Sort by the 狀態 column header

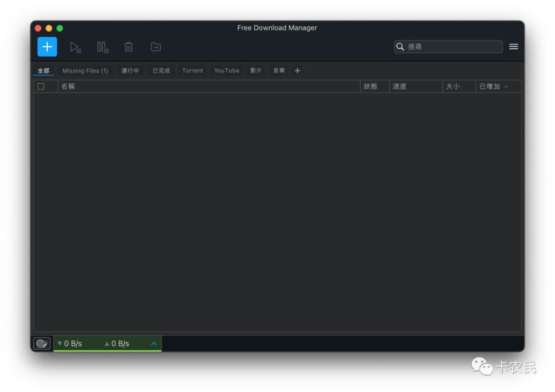[375, 87]
